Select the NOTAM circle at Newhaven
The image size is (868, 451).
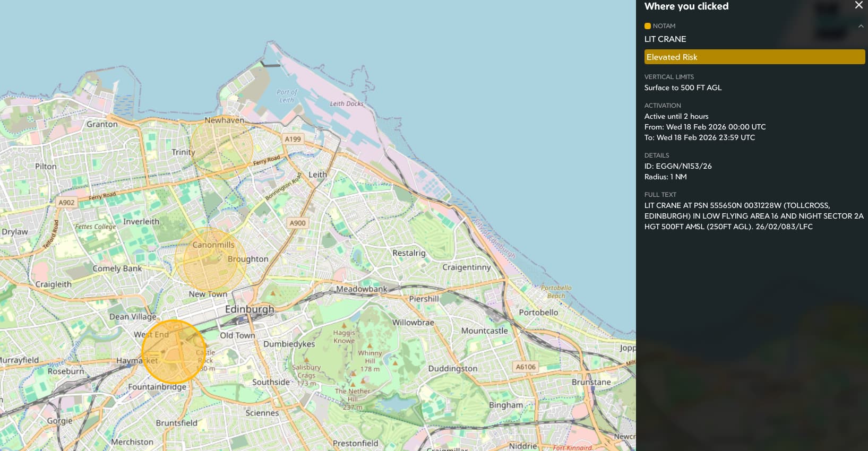pos(221,146)
